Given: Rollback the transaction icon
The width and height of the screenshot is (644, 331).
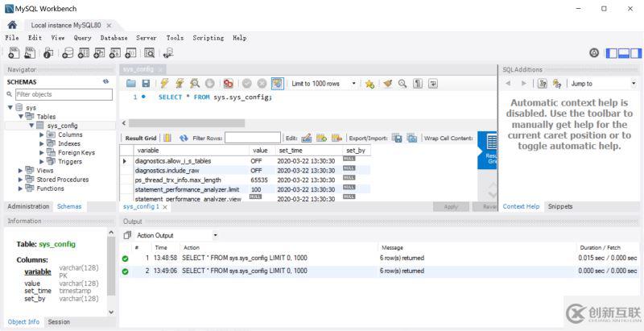Looking at the screenshot, I should point(262,84).
